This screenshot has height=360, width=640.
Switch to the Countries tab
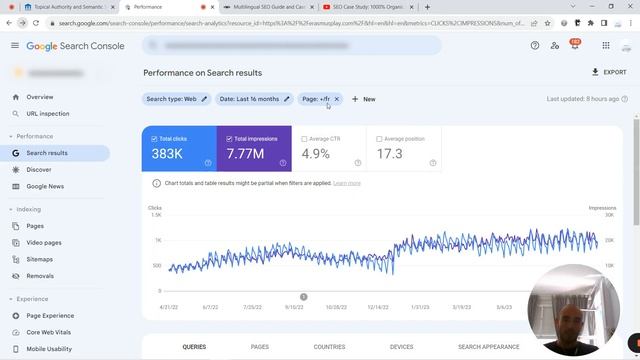coord(329,347)
